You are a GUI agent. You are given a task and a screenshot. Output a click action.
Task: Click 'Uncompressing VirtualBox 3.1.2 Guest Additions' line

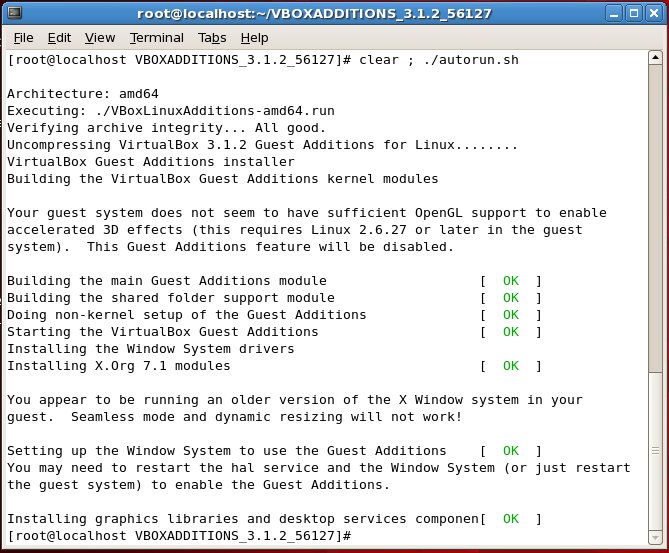click(262, 145)
